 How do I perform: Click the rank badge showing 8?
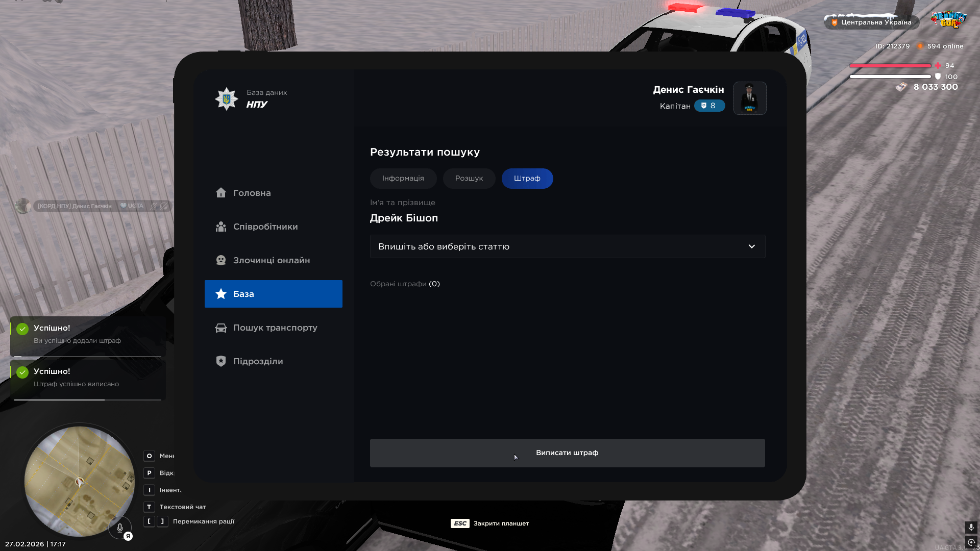(x=709, y=106)
